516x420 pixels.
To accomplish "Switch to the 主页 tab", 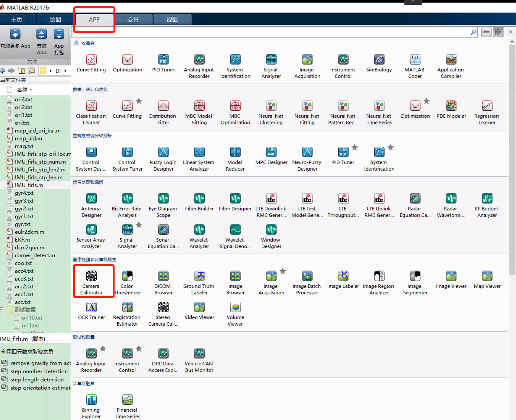I will (x=17, y=19).
